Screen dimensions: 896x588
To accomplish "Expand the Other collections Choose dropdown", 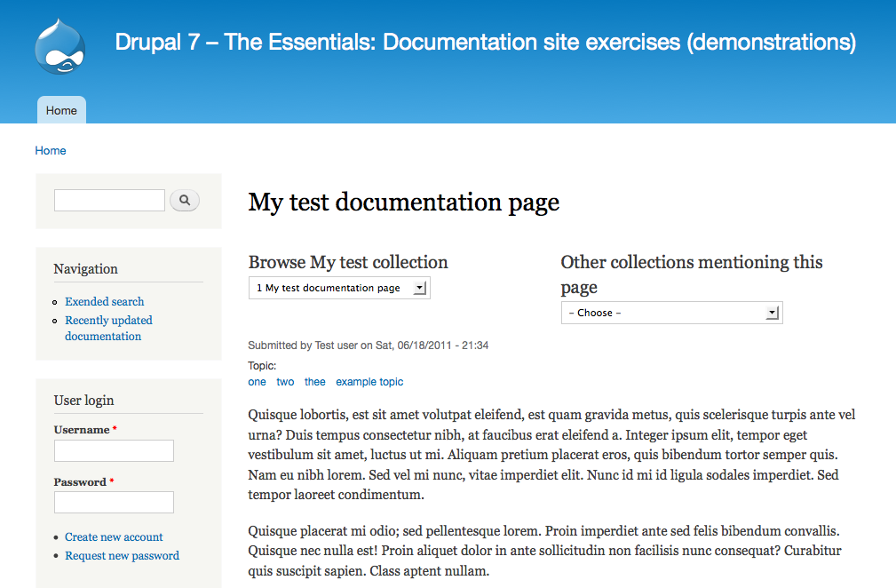I will 671,313.
